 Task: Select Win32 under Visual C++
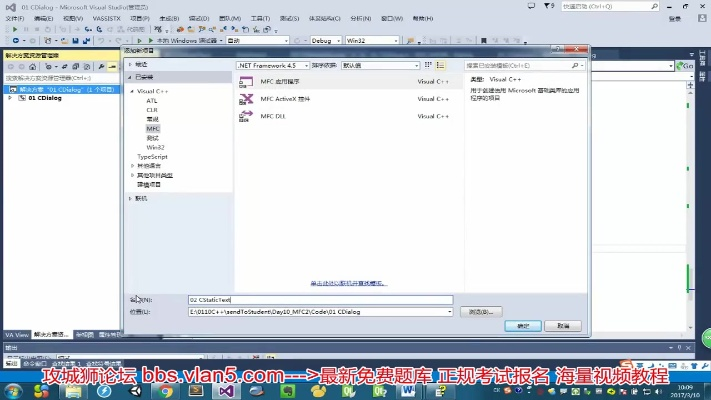[155, 147]
